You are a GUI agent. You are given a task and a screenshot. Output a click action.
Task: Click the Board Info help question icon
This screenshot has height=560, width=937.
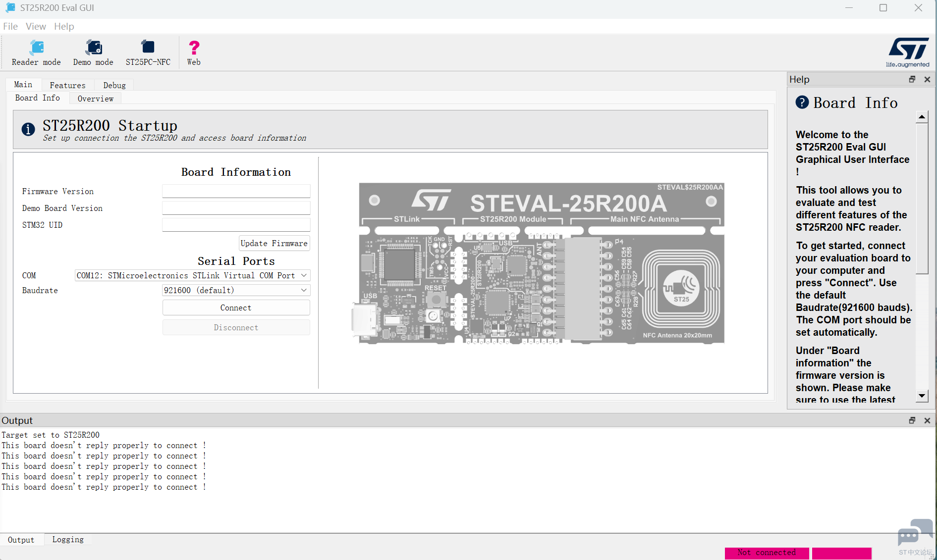coord(802,102)
